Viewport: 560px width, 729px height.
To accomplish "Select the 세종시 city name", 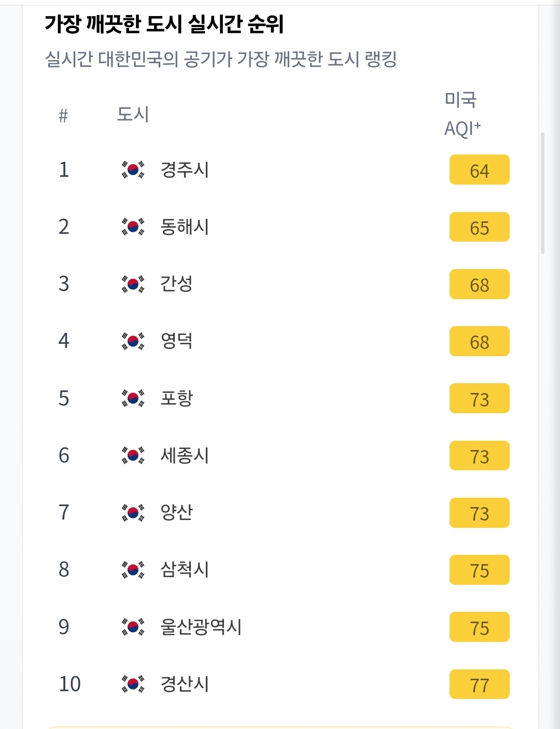I will [185, 455].
